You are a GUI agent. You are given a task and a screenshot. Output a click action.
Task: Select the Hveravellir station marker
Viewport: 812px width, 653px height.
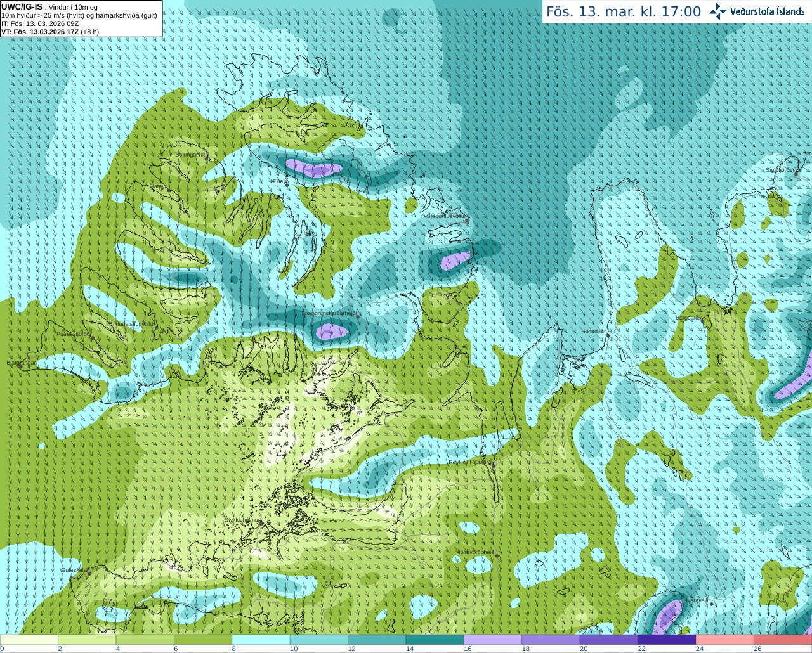click(x=712, y=604)
